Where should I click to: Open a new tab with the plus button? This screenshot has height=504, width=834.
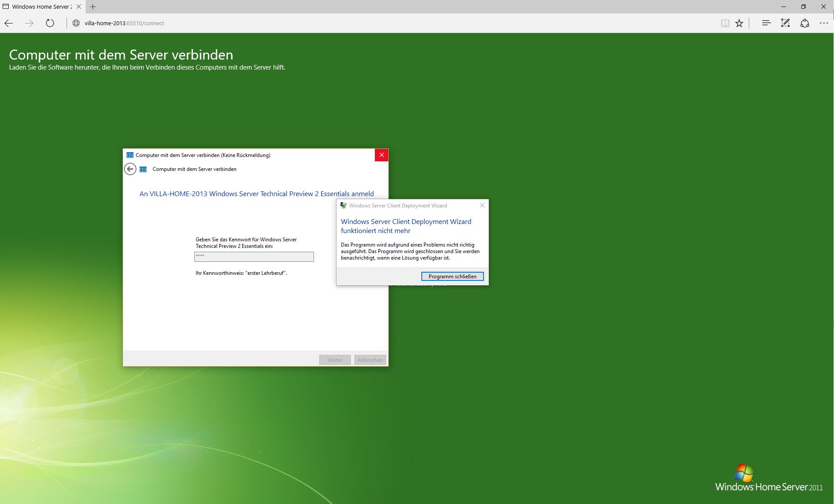pyautogui.click(x=93, y=7)
